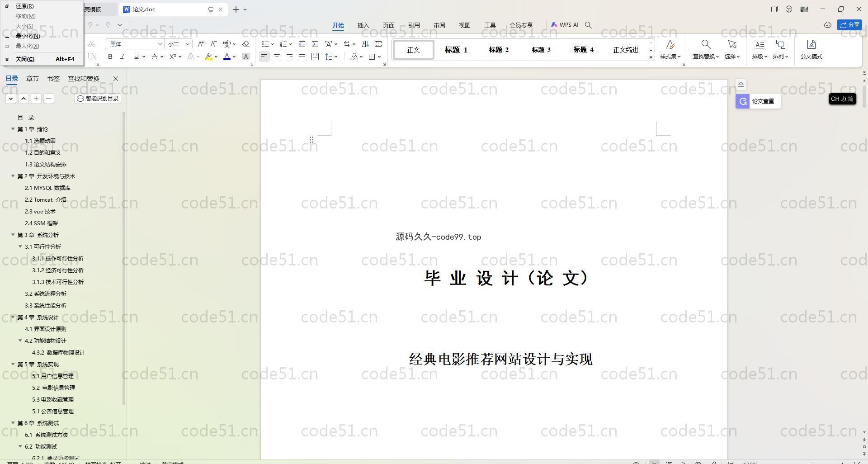Click the Select arrow tool
Image resolution: width=868 pixels, height=464 pixels.
(732, 44)
